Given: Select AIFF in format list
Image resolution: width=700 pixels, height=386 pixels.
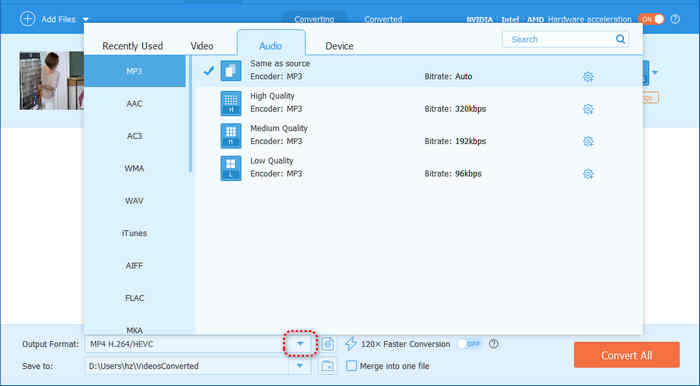Looking at the screenshot, I should click(x=135, y=266).
